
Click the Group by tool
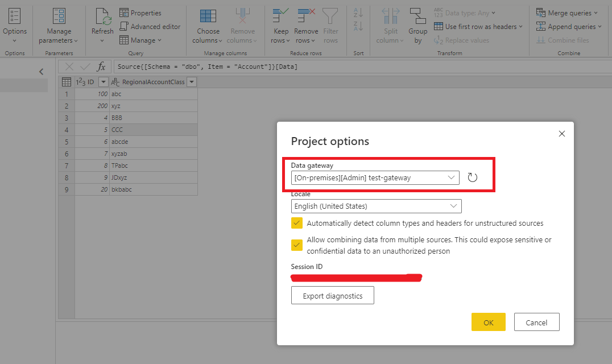(417, 26)
